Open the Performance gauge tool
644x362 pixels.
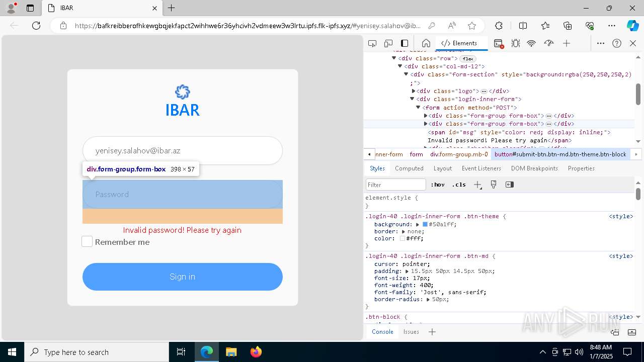coord(549,43)
